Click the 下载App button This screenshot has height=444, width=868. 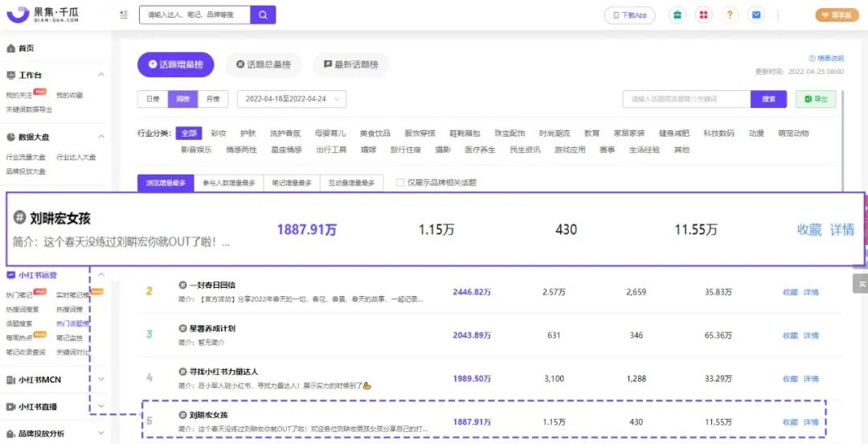[x=629, y=15]
